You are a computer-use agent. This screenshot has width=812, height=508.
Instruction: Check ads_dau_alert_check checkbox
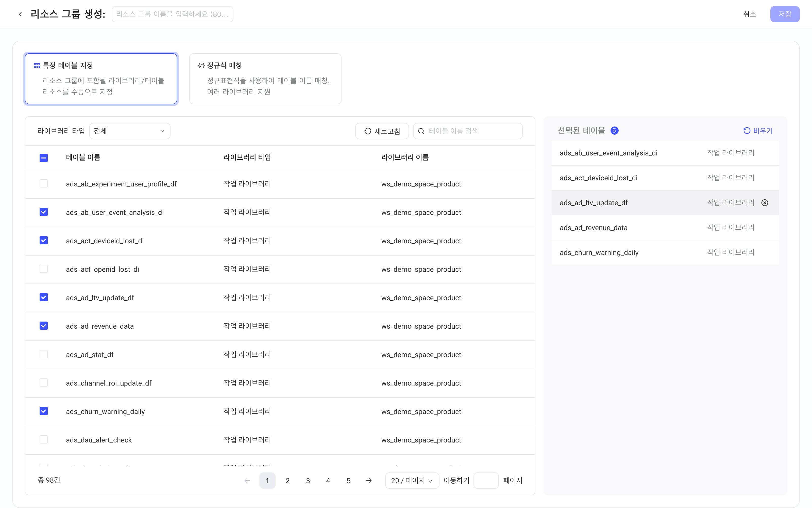(44, 439)
